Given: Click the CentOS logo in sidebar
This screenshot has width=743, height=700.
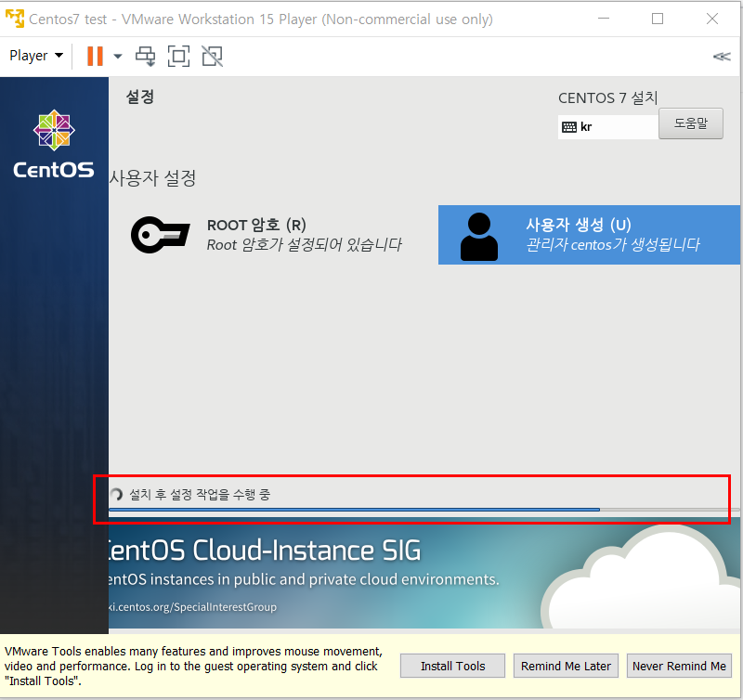Looking at the screenshot, I should (54, 144).
